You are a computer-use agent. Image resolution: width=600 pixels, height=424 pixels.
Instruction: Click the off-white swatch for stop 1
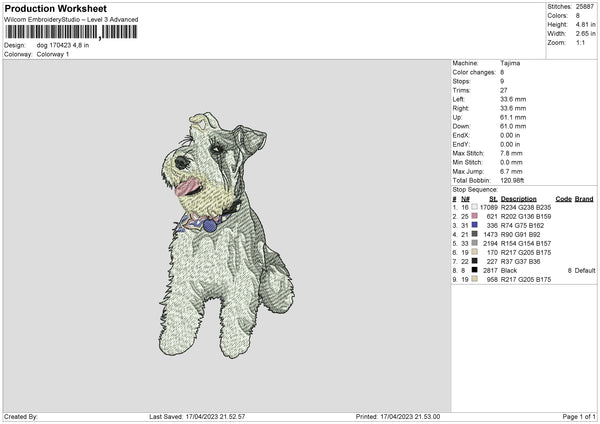[x=474, y=207]
